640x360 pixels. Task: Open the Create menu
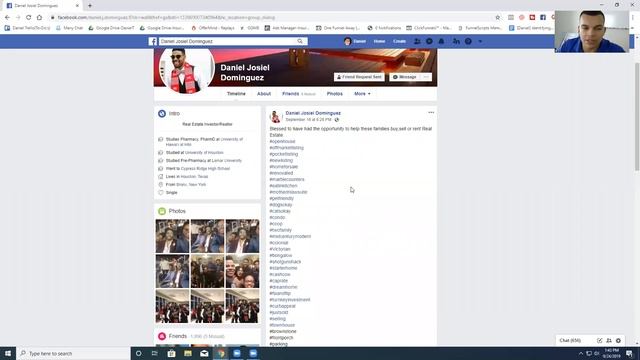pos(400,41)
